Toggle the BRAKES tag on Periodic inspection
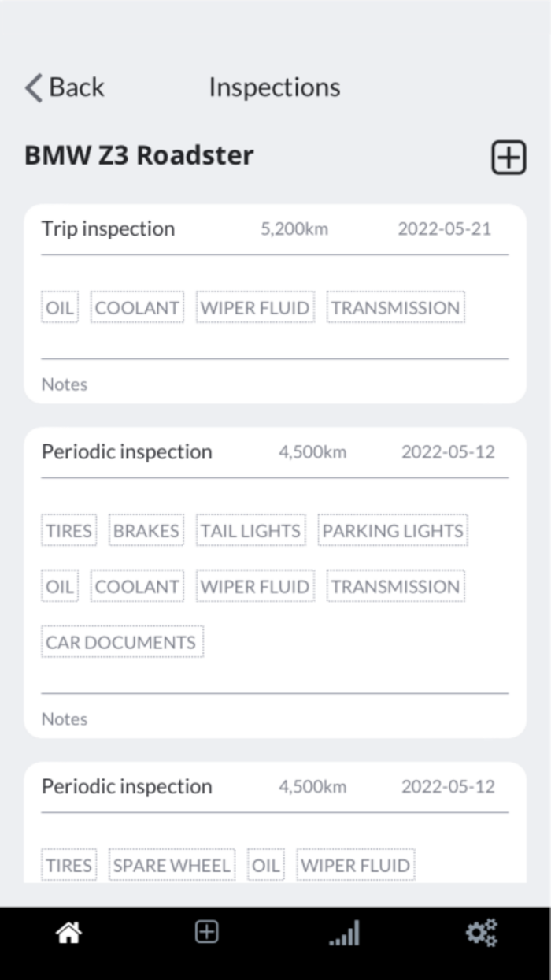Screen dimensions: 551x980 146,530
